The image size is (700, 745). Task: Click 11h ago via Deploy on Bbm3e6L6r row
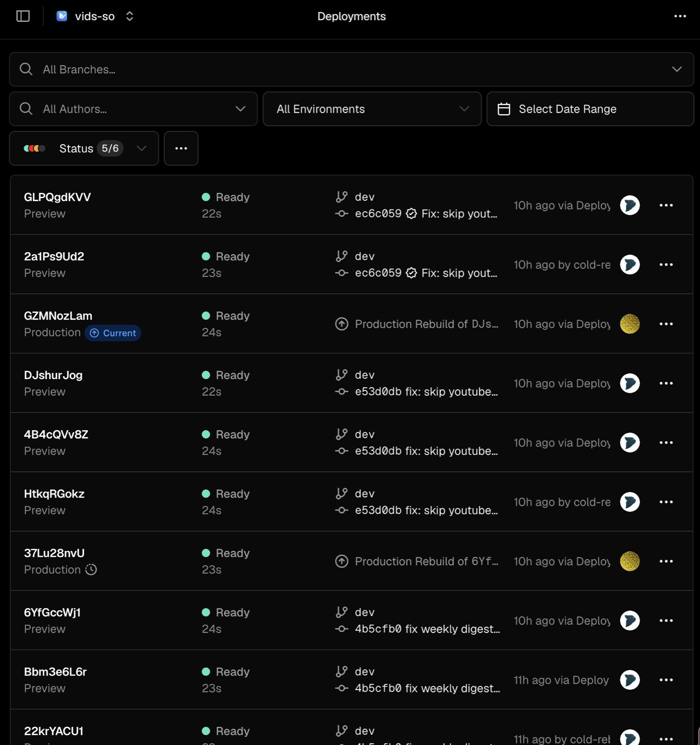(561, 680)
